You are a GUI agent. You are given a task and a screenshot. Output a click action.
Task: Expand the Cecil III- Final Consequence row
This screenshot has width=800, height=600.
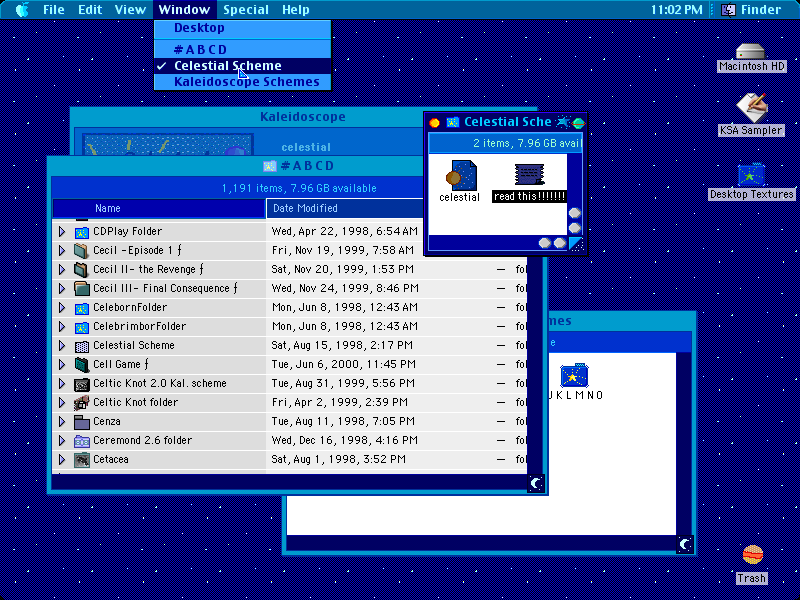62,289
